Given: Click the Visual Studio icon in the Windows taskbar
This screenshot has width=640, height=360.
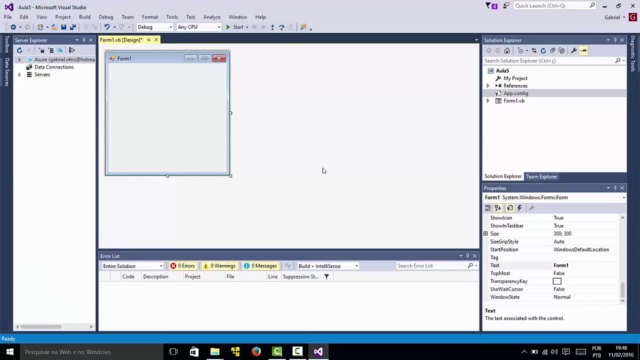Looking at the screenshot, I should point(318,351).
